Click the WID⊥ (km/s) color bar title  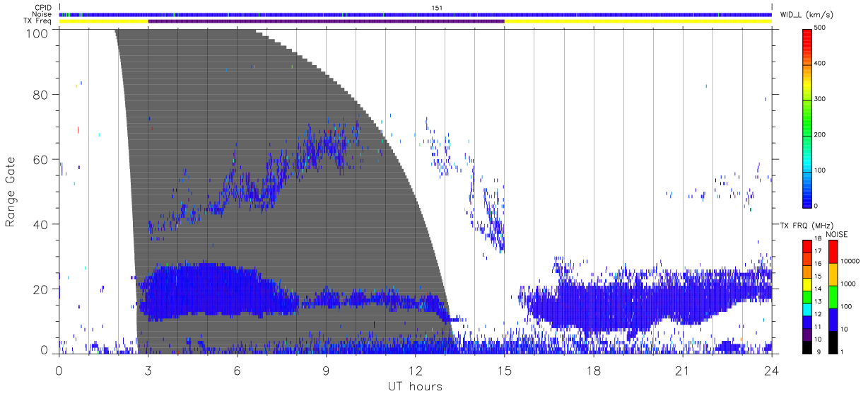click(x=806, y=14)
